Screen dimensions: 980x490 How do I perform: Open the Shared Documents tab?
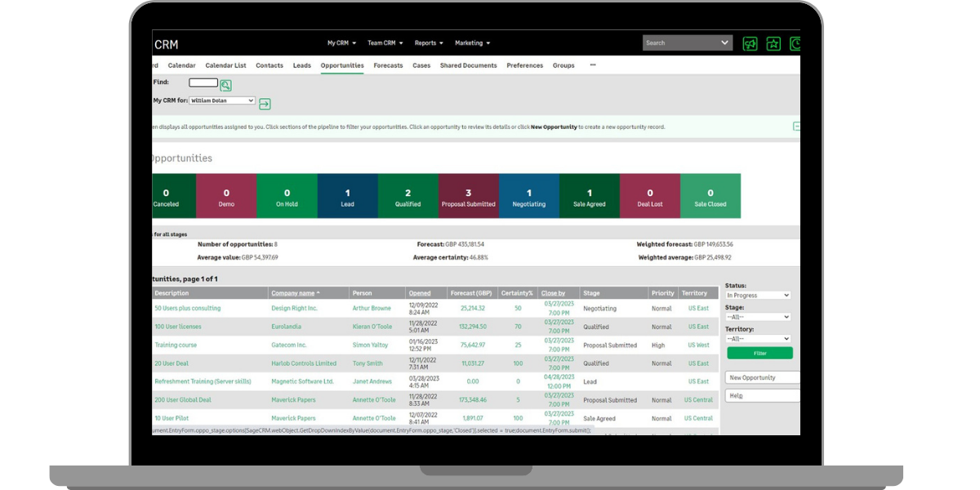tap(469, 65)
